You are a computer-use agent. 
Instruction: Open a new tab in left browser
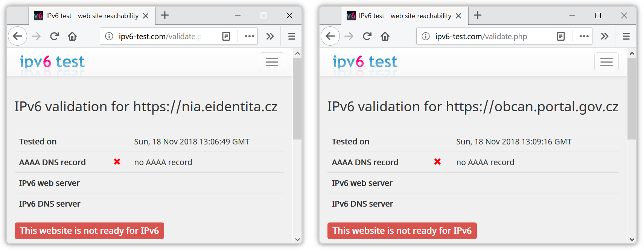click(x=165, y=15)
